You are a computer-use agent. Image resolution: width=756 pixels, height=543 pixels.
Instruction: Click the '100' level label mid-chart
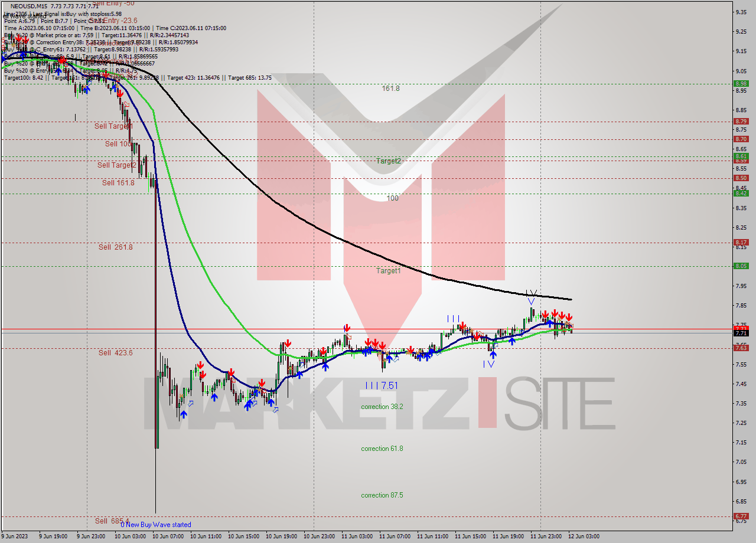(x=393, y=198)
